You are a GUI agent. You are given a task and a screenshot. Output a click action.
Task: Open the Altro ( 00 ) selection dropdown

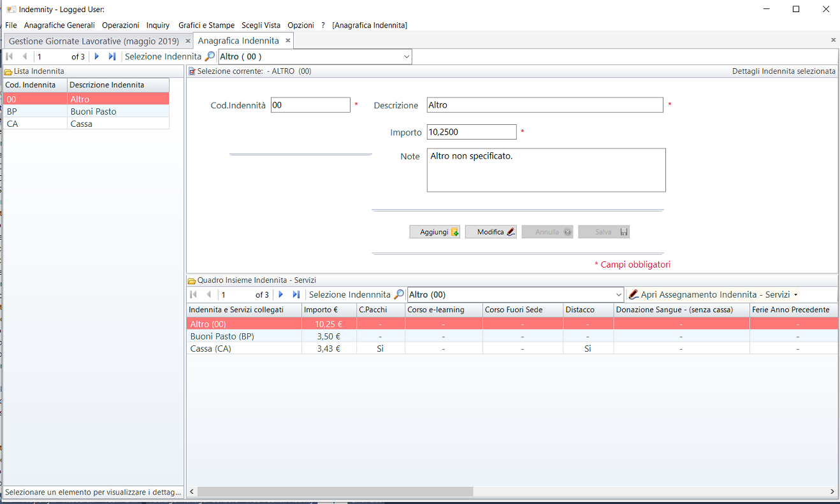[407, 57]
